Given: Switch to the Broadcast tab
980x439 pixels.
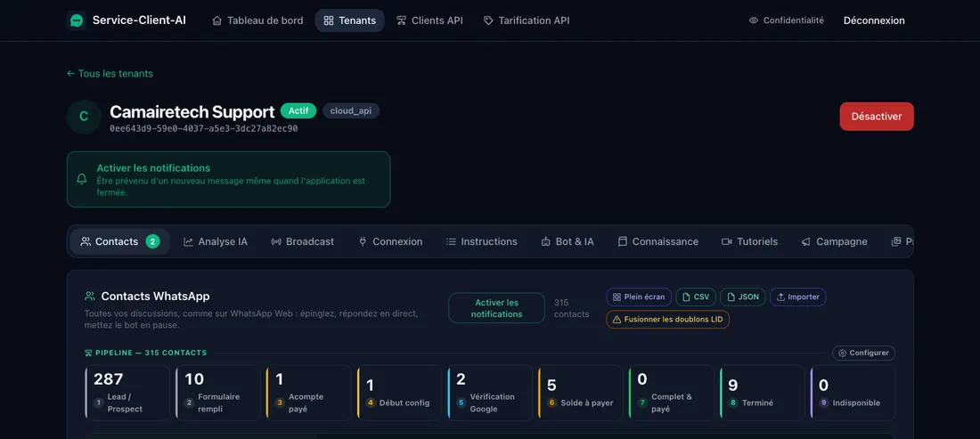Looking at the screenshot, I should point(303,241).
